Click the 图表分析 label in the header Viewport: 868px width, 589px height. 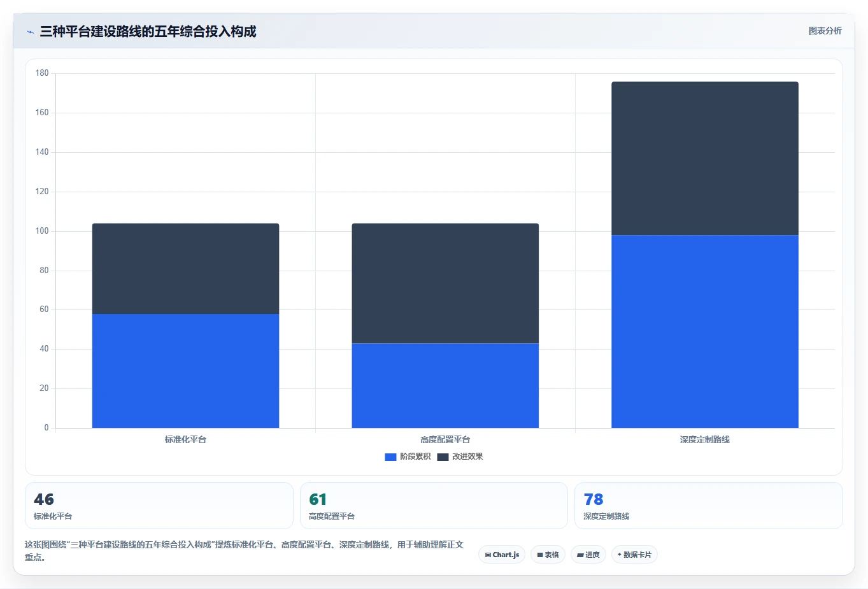point(825,31)
